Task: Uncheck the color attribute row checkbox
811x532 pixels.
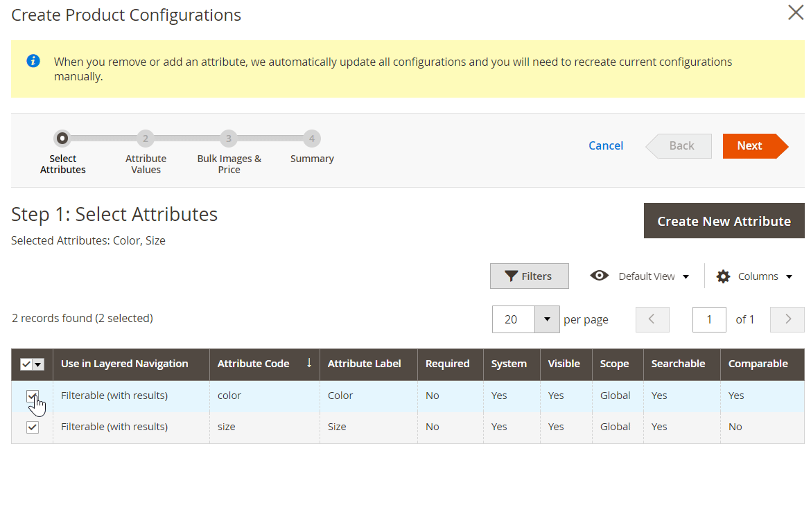Action: point(32,396)
